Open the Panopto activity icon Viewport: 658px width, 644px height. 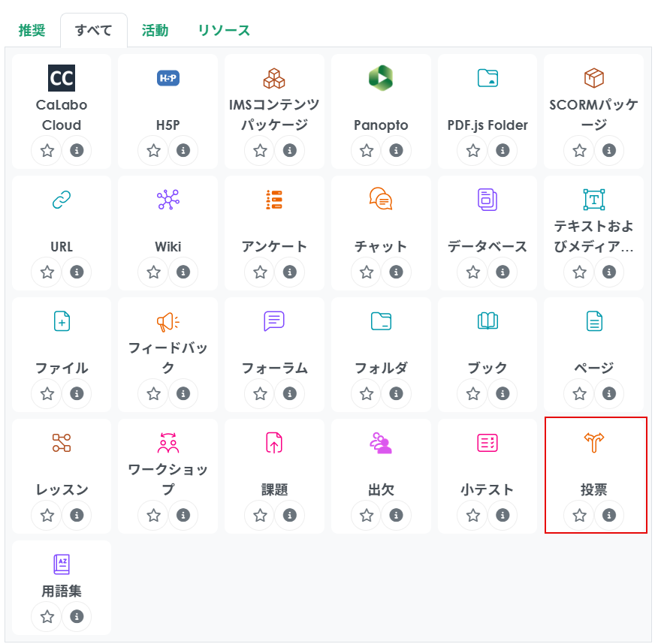(381, 78)
